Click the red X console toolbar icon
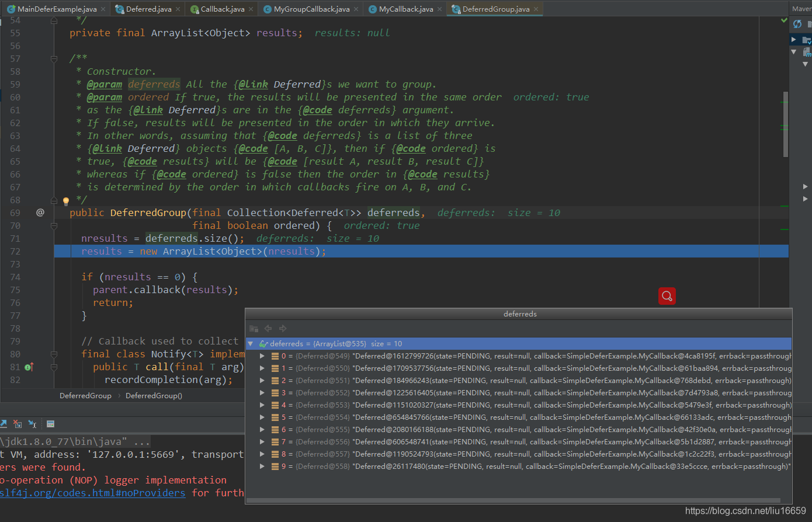Screen dimensions: 812x522 [x=18, y=424]
